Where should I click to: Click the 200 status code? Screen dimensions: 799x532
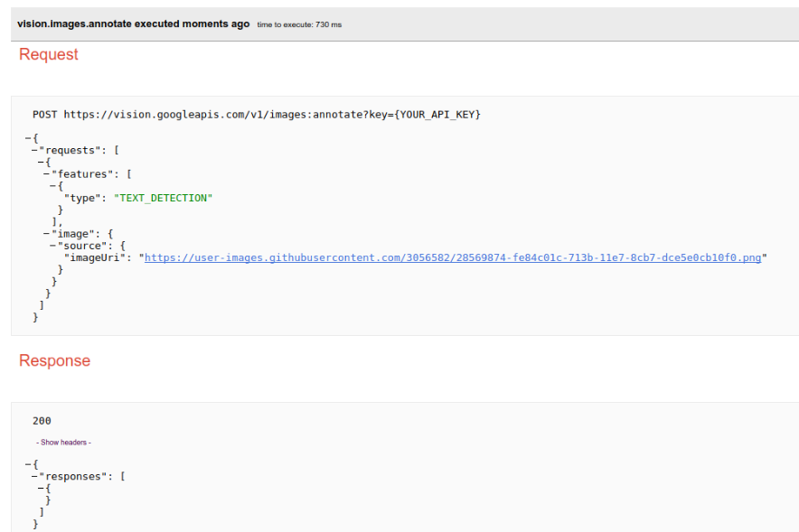[42, 421]
